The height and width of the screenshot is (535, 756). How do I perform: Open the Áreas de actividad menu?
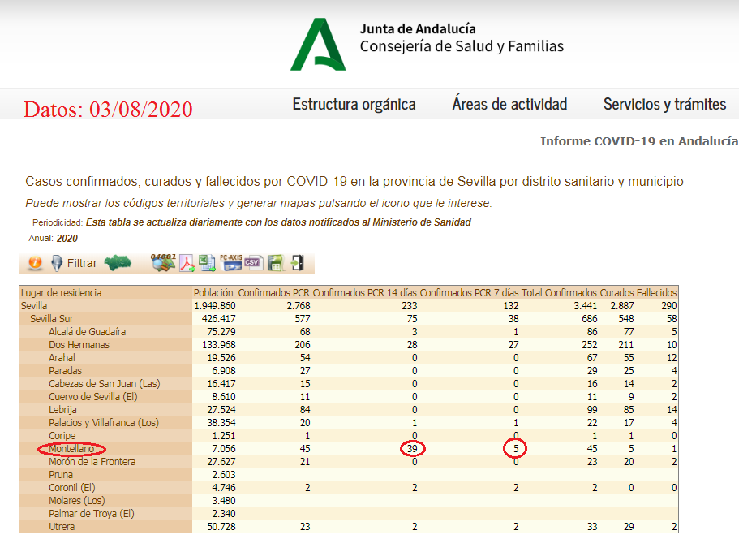509,104
